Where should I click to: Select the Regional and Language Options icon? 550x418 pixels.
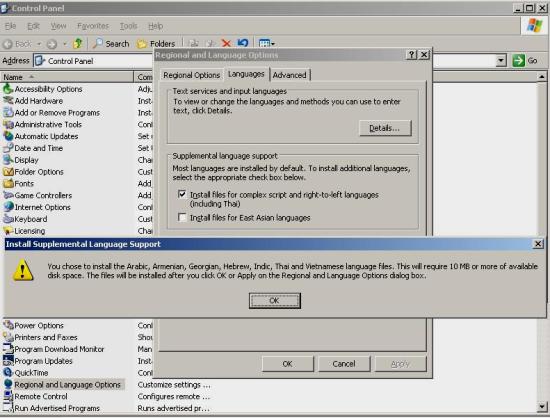pos(8,384)
